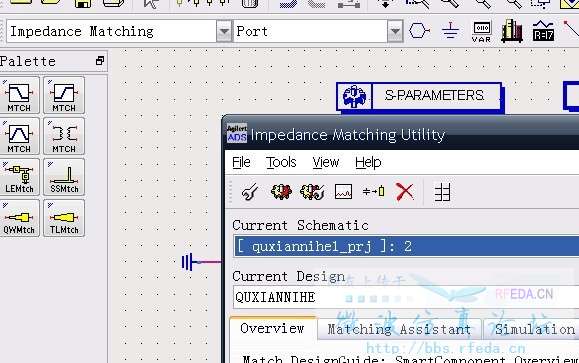The height and width of the screenshot is (363, 579).
Task: Click the red X delete icon in utility toolbar
Action: pyautogui.click(x=405, y=192)
